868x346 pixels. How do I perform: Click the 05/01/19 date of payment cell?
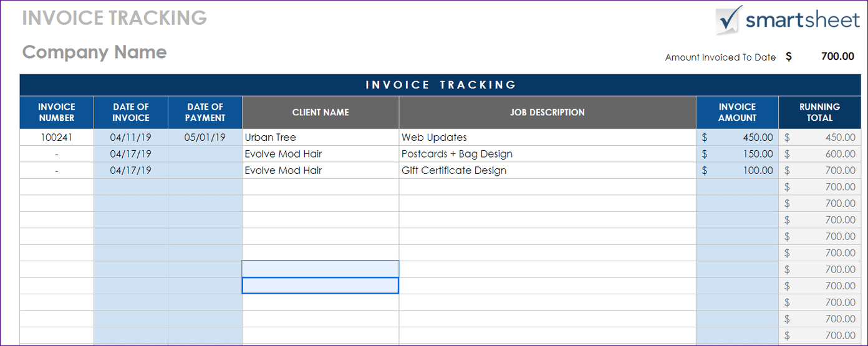click(x=205, y=138)
